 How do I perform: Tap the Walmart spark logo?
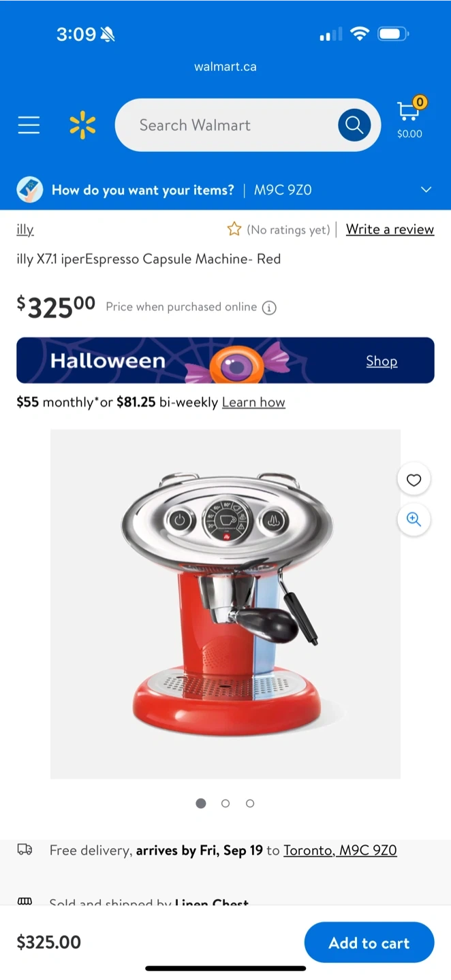pos(82,125)
